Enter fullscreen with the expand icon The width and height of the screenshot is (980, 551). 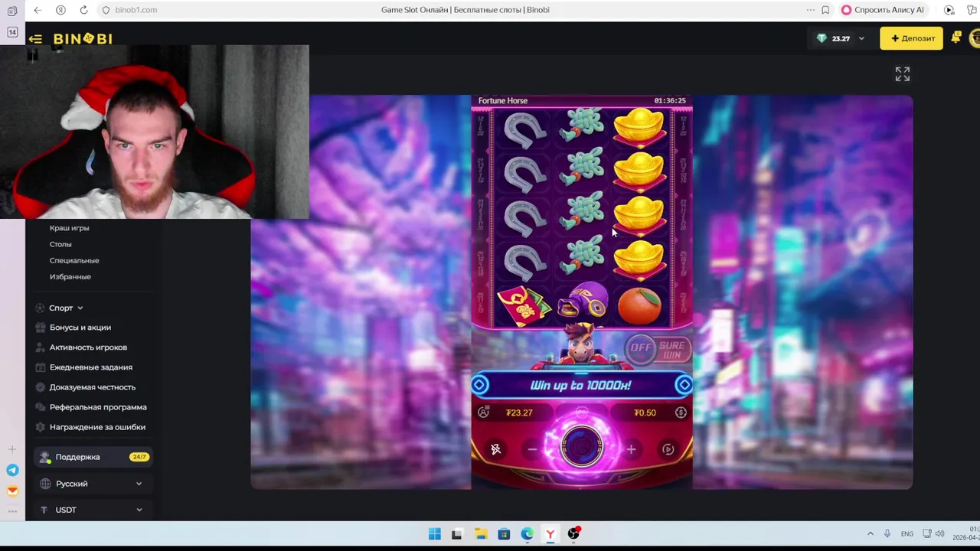click(903, 73)
